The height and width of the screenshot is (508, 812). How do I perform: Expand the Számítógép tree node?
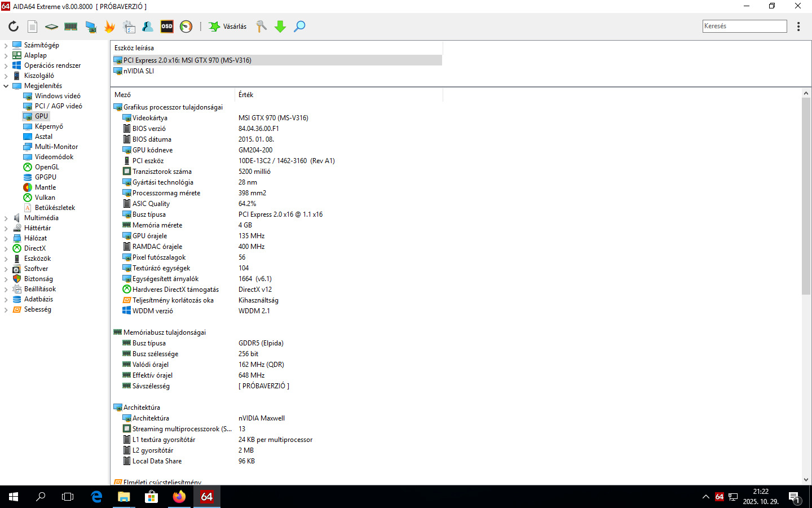pos(6,45)
